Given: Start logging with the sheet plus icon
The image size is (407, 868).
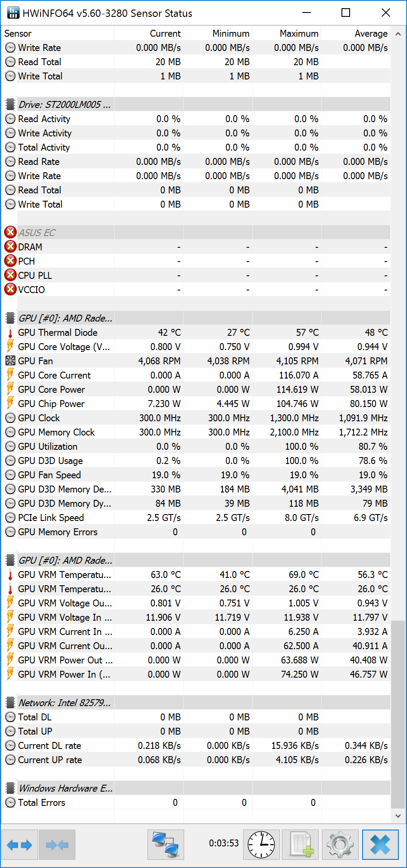Looking at the screenshot, I should (300, 845).
